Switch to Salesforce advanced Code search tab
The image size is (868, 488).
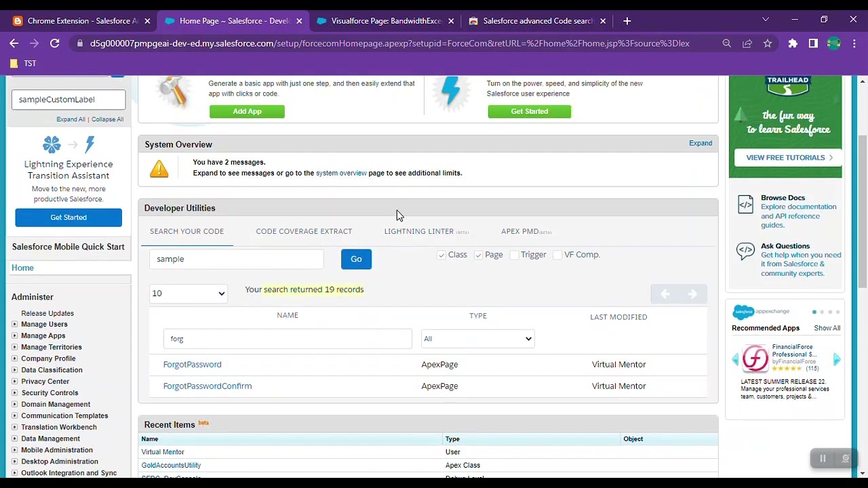(x=538, y=21)
